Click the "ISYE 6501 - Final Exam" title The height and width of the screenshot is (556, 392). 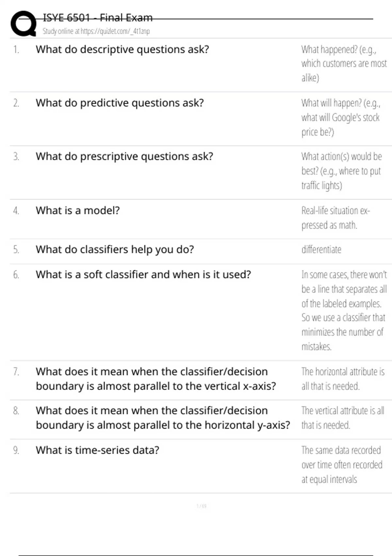(98, 18)
